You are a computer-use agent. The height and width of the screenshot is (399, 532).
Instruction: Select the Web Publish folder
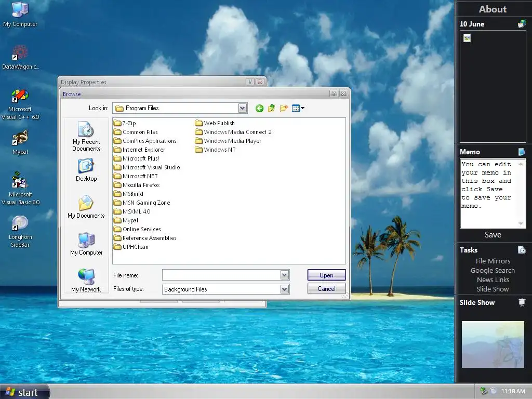pyautogui.click(x=215, y=123)
